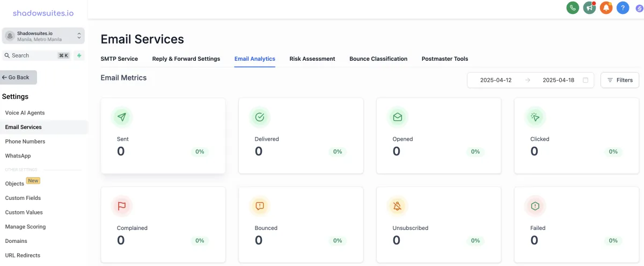Click the green phone dialer icon
The height and width of the screenshot is (266, 644).
[573, 8]
